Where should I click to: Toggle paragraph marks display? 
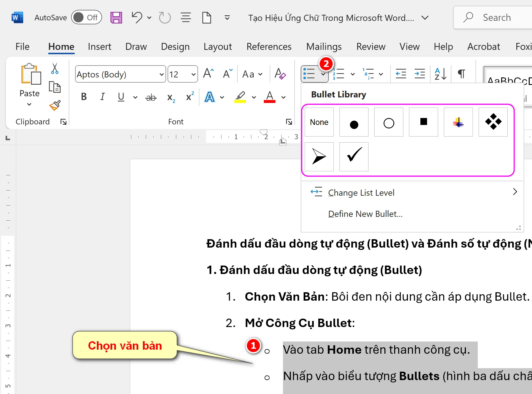(461, 74)
